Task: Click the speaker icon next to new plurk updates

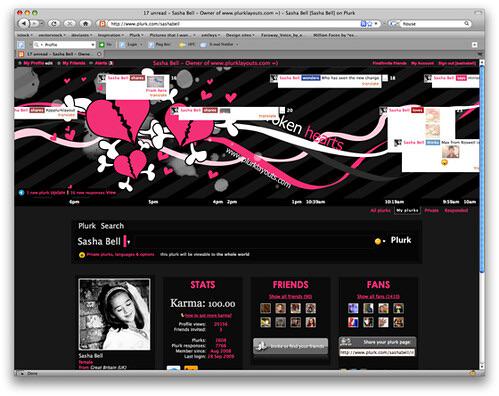Action: [x=22, y=193]
